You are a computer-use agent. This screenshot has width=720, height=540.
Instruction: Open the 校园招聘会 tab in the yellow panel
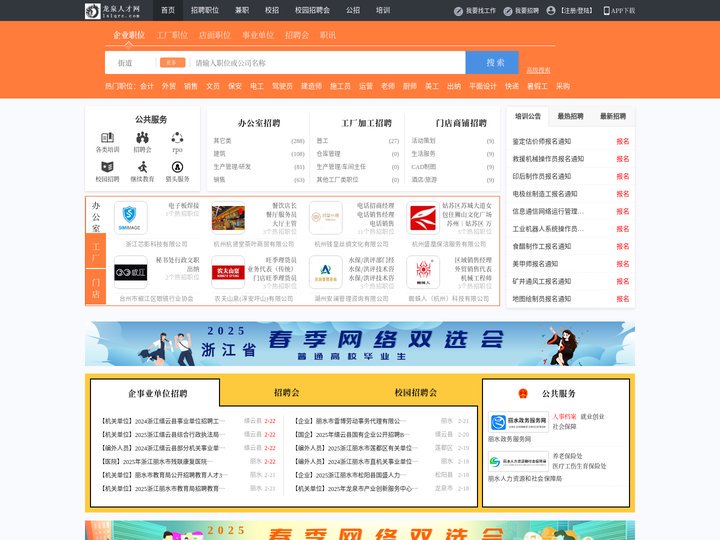[416, 393]
